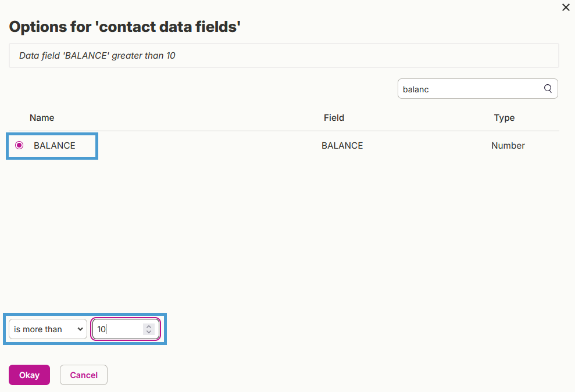This screenshot has height=392, width=575.
Task: Click the BALANCE name label
Action: click(54, 145)
